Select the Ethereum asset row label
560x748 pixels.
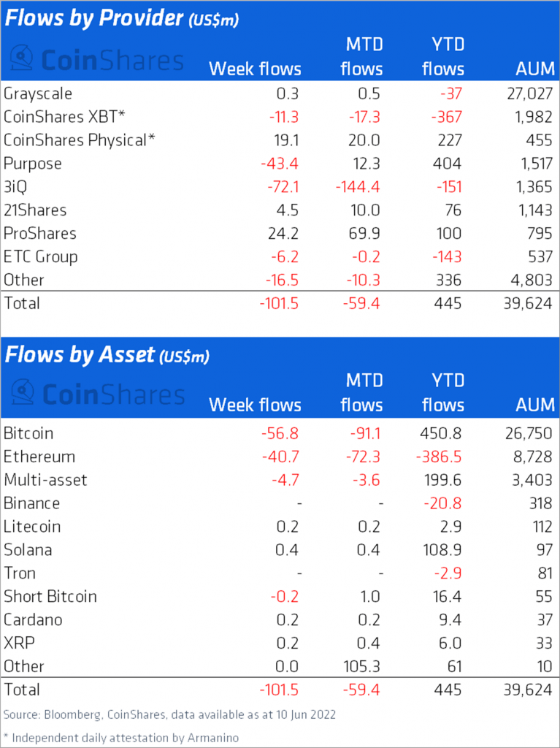tap(39, 457)
